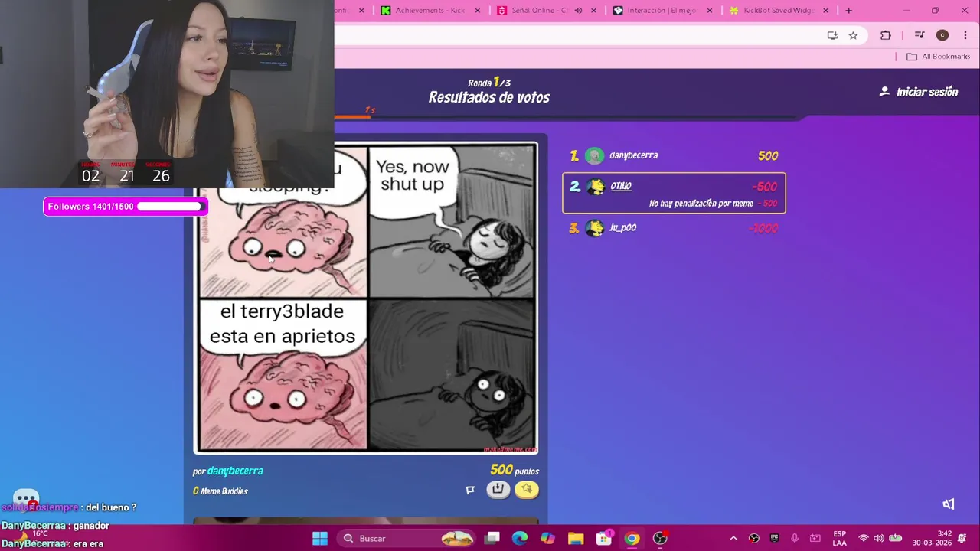Click Iniciar sesión
The height and width of the screenshot is (551, 980).
(919, 92)
